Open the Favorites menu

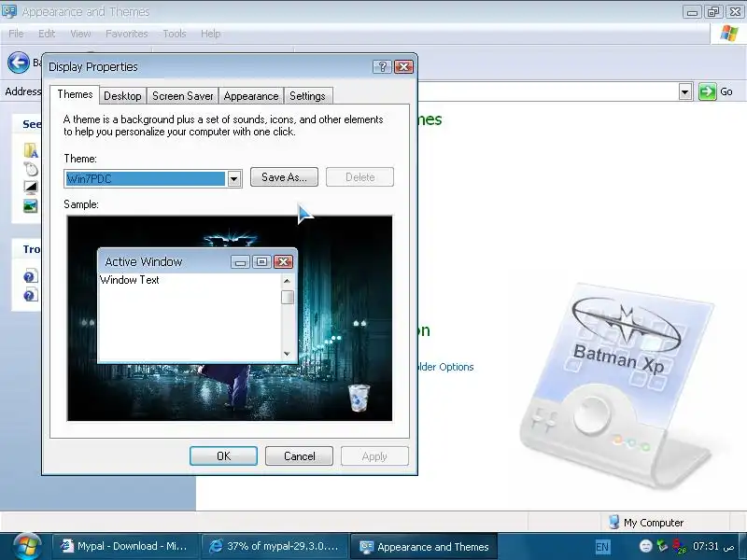point(127,34)
